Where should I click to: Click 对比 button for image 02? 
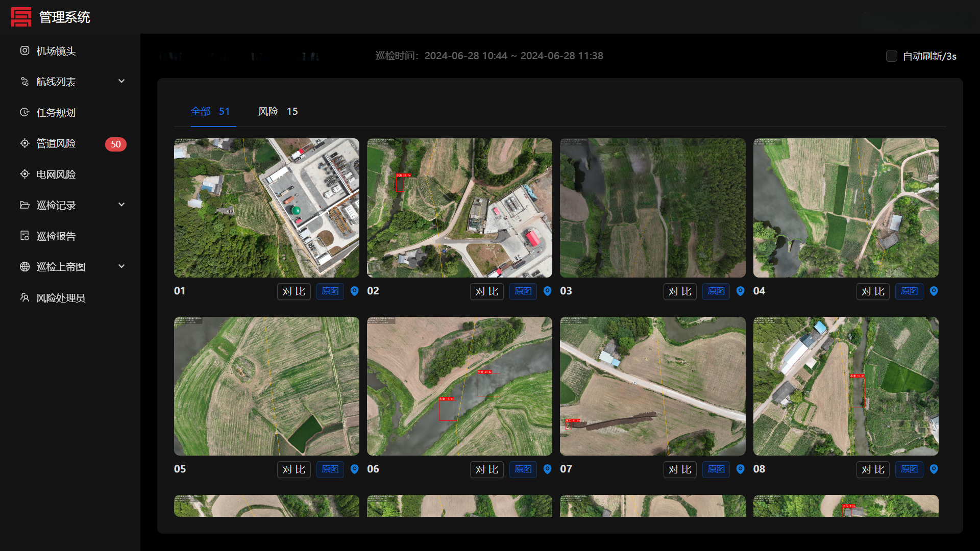(487, 291)
